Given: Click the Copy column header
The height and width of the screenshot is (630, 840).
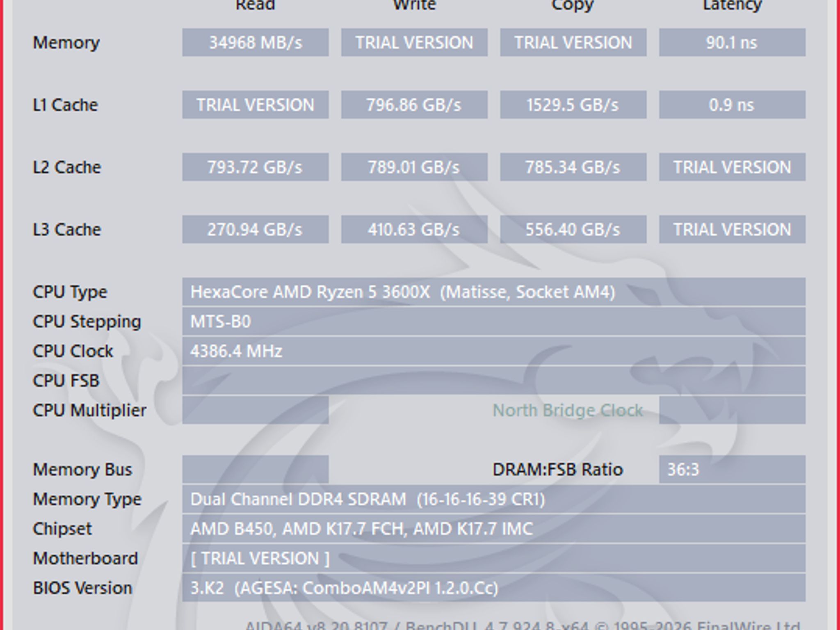Looking at the screenshot, I should click(x=573, y=6).
